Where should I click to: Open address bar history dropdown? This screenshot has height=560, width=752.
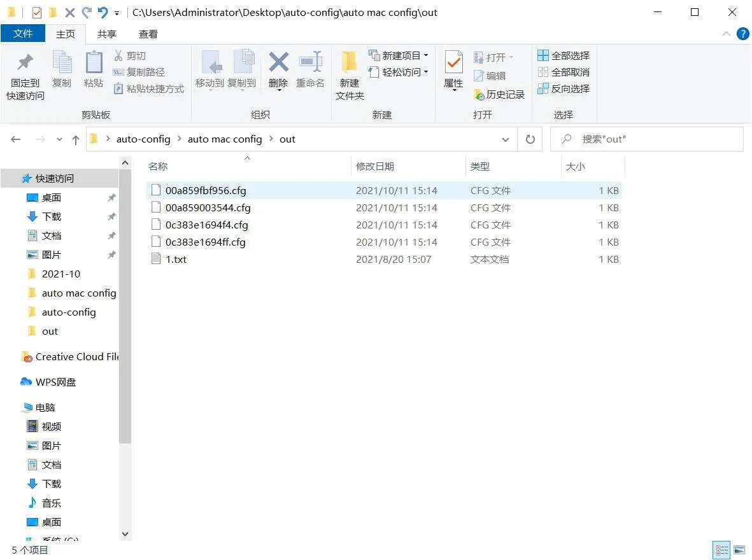click(x=506, y=139)
